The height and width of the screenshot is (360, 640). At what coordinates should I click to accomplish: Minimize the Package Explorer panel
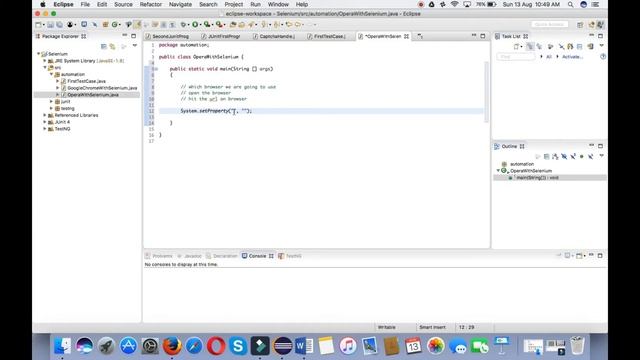125,36
